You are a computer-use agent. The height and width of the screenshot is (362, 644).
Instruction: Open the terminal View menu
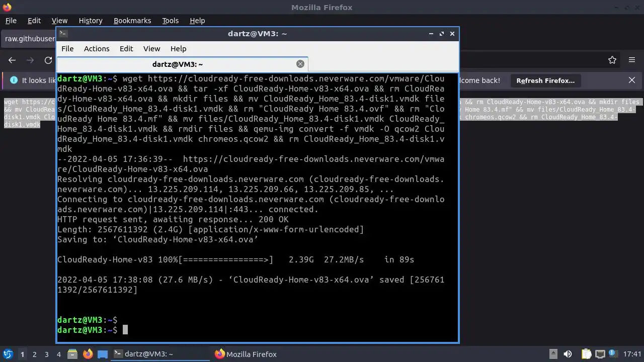click(151, 49)
